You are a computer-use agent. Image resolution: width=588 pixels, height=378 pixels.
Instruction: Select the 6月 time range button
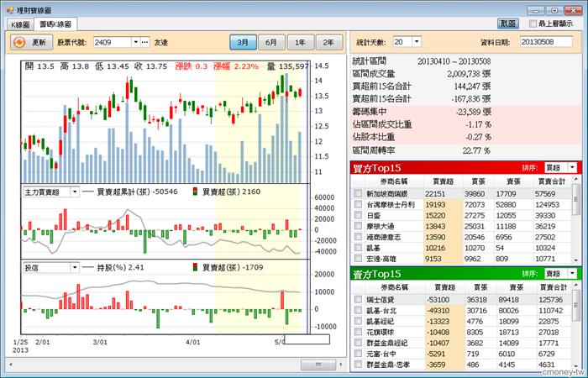[271, 42]
